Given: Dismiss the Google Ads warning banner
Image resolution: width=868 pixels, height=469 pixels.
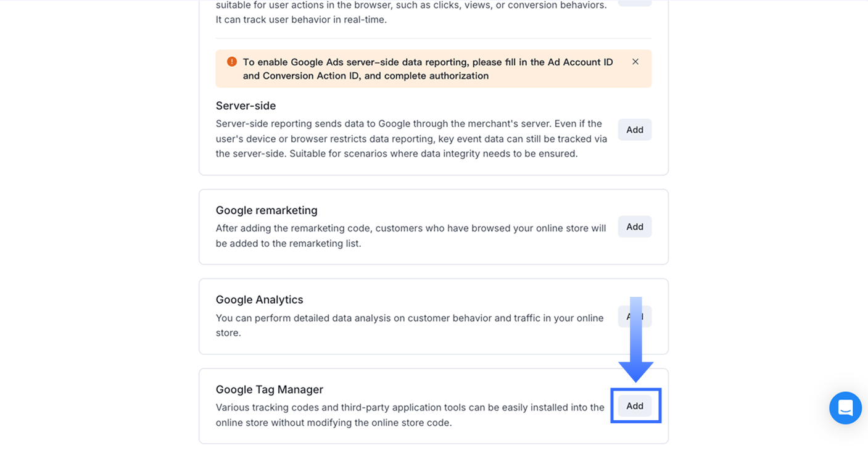Looking at the screenshot, I should click(635, 62).
